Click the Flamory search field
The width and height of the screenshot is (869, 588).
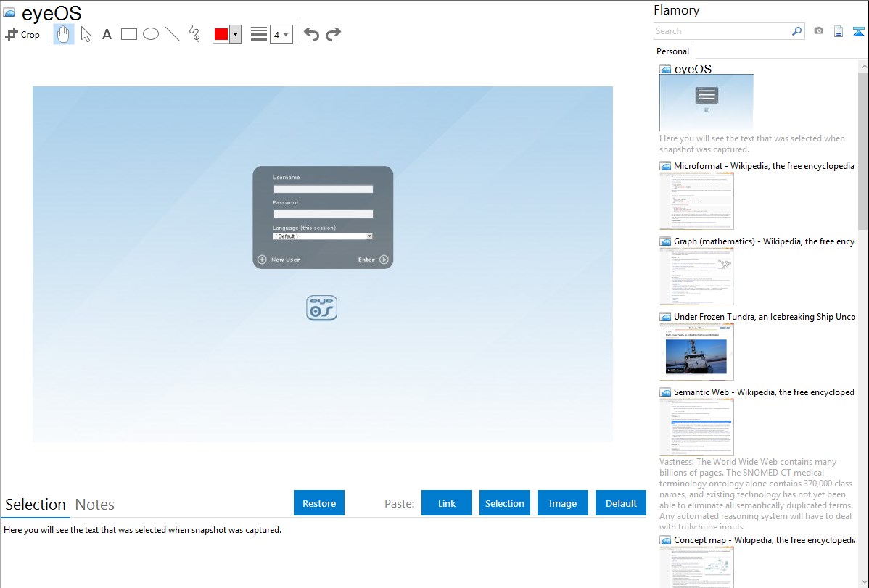point(722,31)
